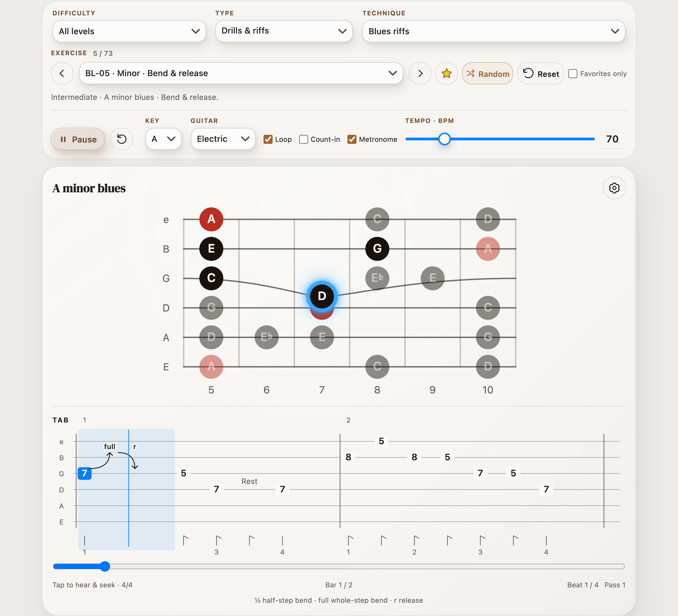This screenshot has height=616, width=678.
Task: Seek to the 5 on the G string in bar 1
Action: 184,473
